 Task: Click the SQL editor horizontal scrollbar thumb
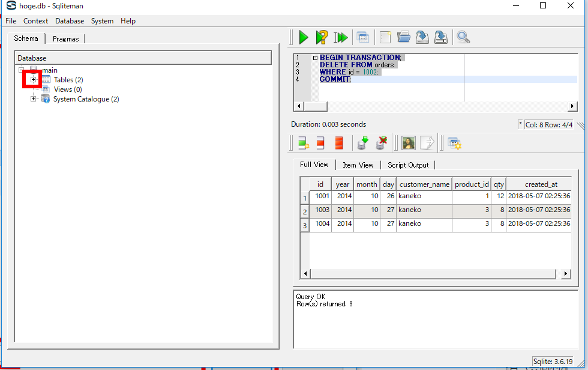coord(315,106)
